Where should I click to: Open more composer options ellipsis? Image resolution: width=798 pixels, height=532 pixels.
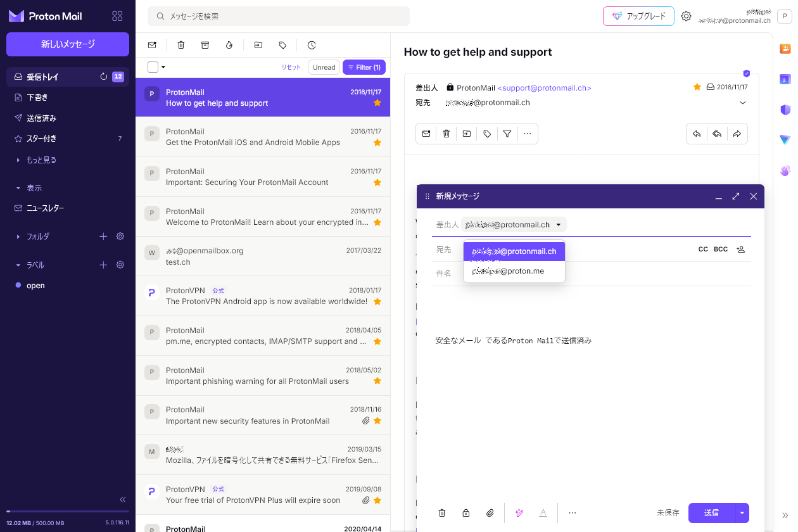point(573,513)
